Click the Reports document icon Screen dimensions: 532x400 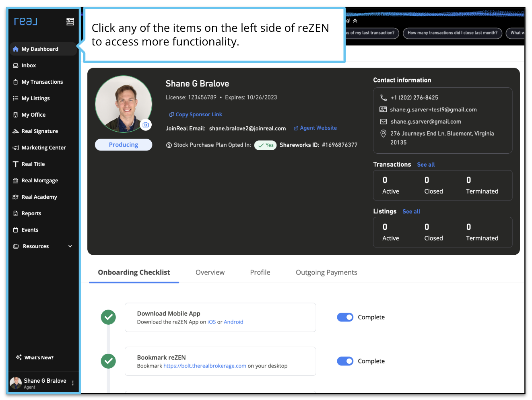coord(16,214)
